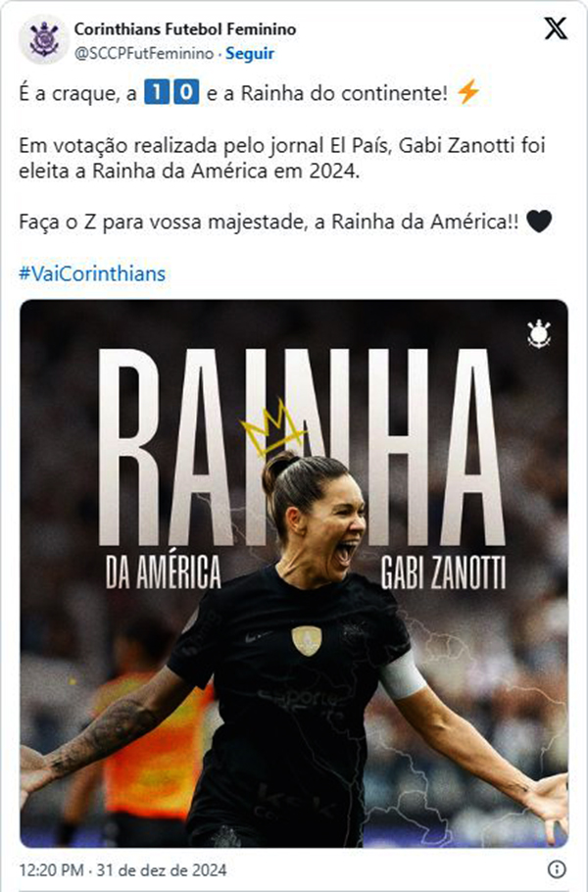Click the paragraph mentioning jornal El País
Image resolution: width=588 pixels, height=892 pixels.
282,158
